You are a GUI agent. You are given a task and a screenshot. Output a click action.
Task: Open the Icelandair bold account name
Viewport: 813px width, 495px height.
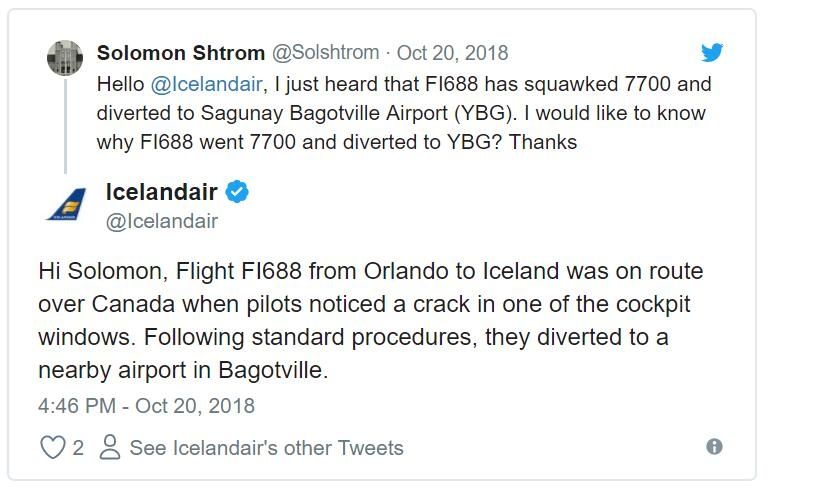pos(161,192)
